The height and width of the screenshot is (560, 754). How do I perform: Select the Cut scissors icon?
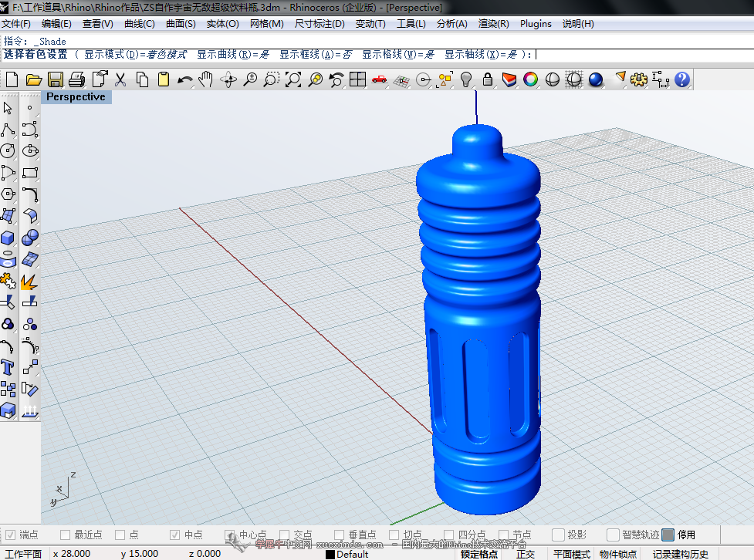coord(120,79)
